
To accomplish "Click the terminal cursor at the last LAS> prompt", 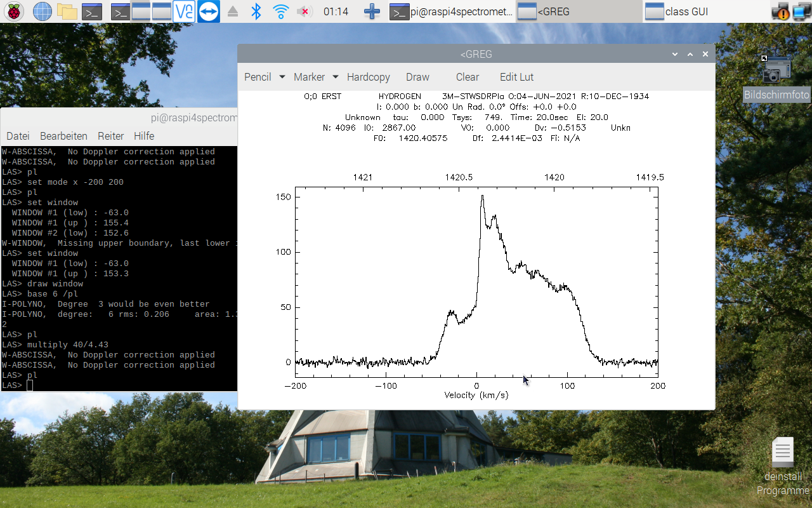I will [30, 385].
